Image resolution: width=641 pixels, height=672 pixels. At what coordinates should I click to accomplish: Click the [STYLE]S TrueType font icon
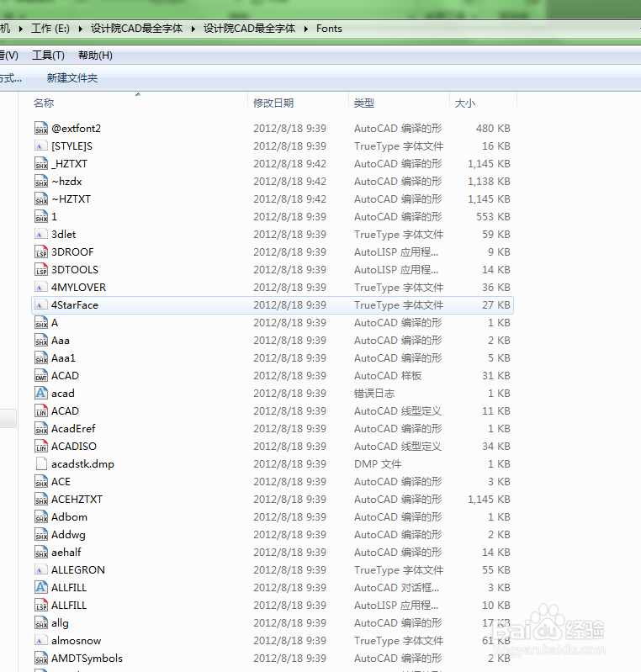41,146
